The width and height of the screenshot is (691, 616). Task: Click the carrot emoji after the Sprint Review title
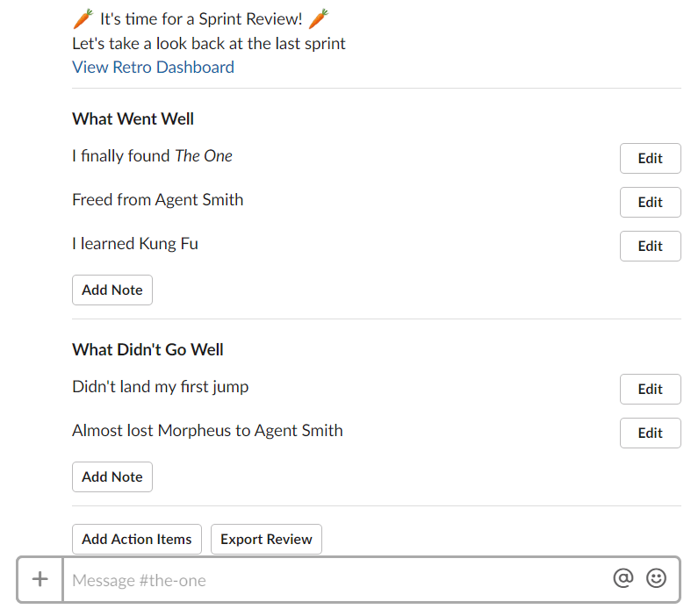coord(321,18)
